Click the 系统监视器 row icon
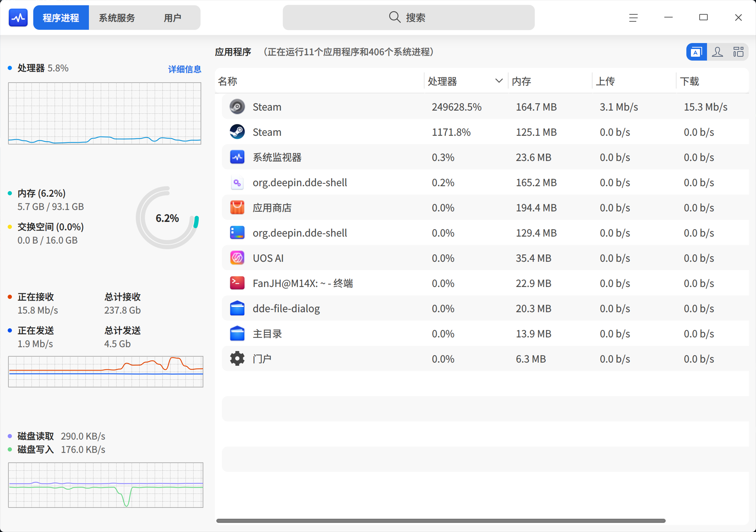The image size is (756, 532). (x=237, y=157)
